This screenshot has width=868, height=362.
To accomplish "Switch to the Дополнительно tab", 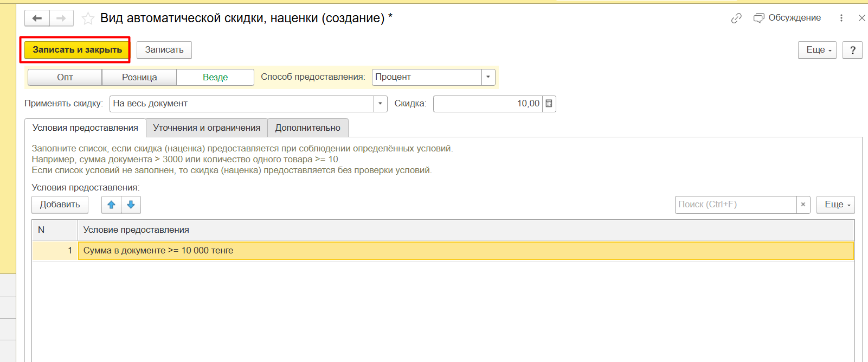I will click(307, 128).
